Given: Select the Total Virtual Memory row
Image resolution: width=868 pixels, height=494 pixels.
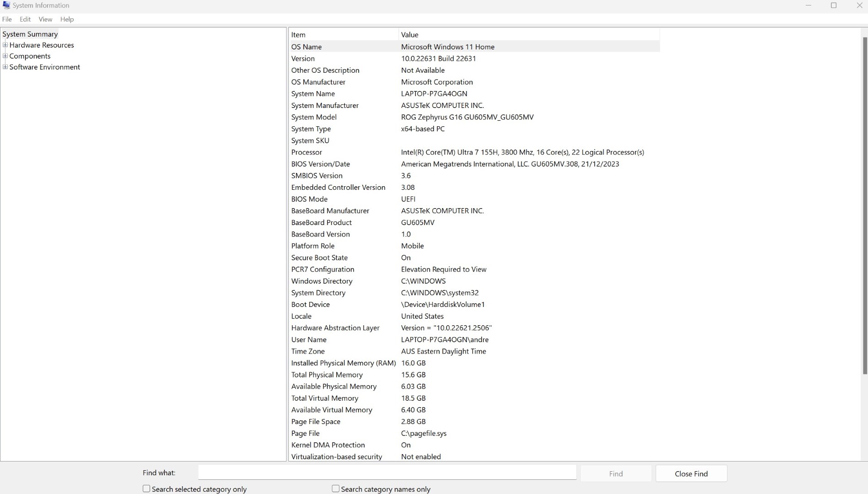Looking at the screenshot, I should [474, 398].
